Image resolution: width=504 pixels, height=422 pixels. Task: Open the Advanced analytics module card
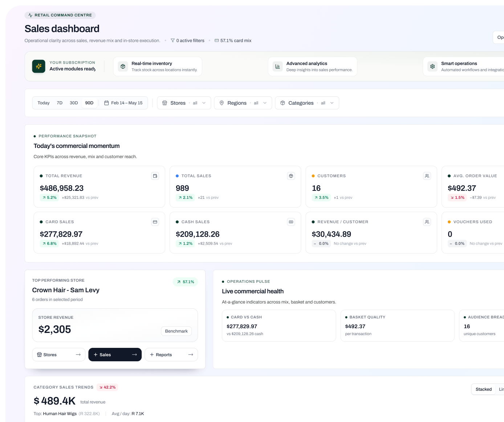(x=313, y=67)
